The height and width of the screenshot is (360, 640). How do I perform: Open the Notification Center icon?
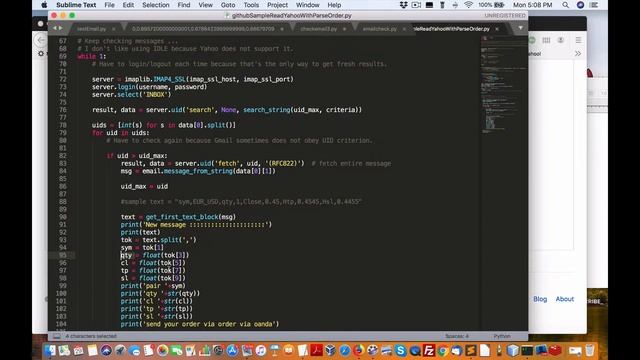(x=594, y=5)
